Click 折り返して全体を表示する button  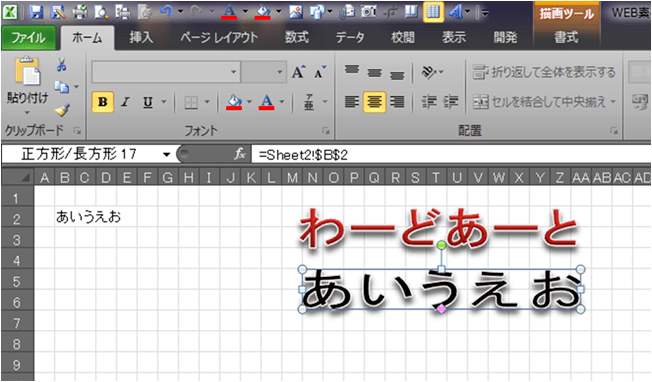[544, 72]
